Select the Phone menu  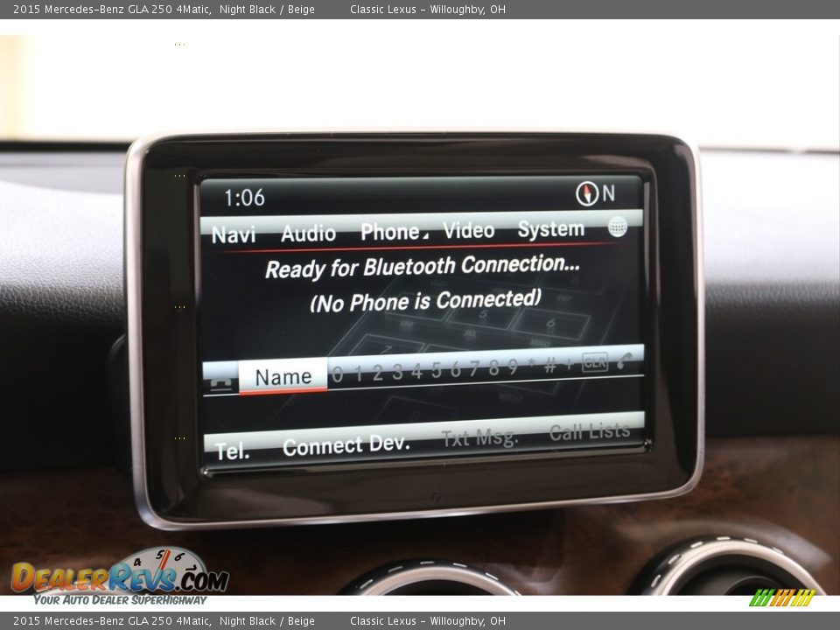(391, 232)
